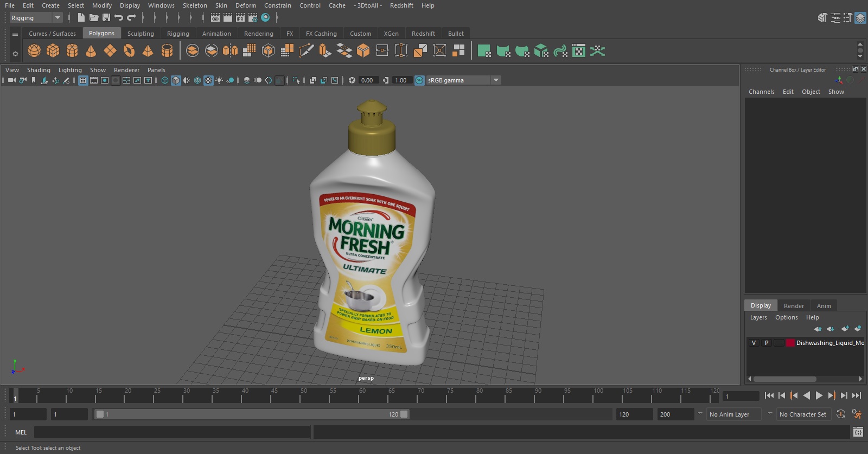Toggle textured display in viewport

click(x=208, y=80)
